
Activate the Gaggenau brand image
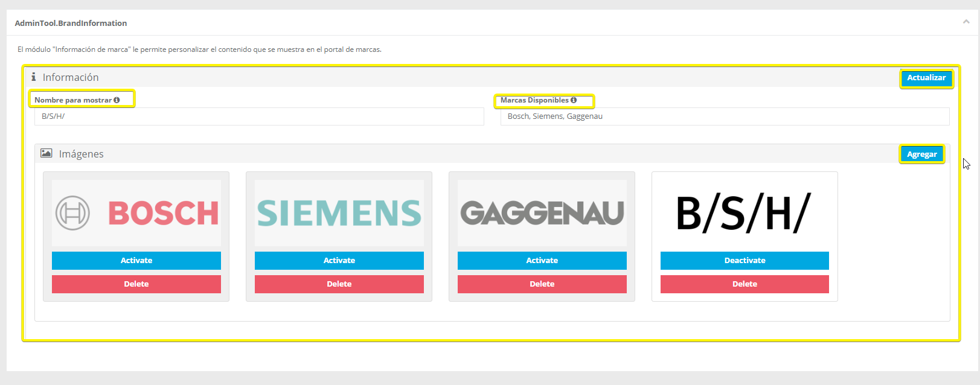point(542,261)
